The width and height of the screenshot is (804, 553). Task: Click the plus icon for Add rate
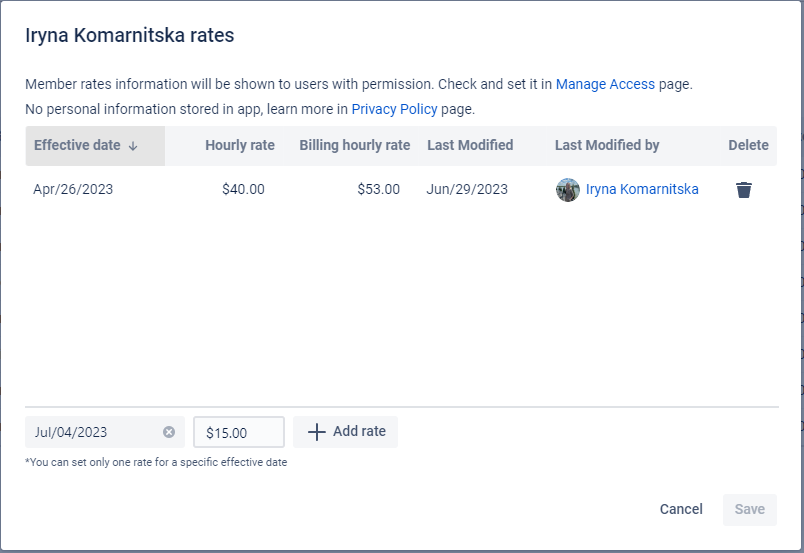(x=317, y=432)
